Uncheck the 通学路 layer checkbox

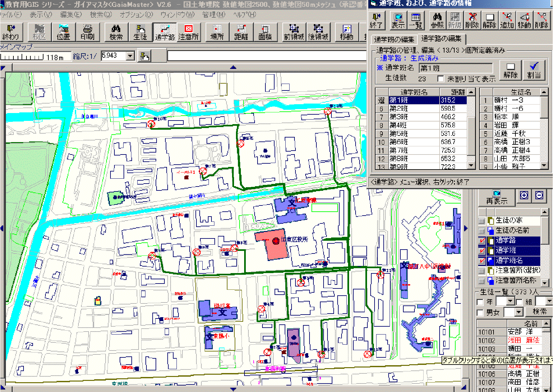[482, 241]
